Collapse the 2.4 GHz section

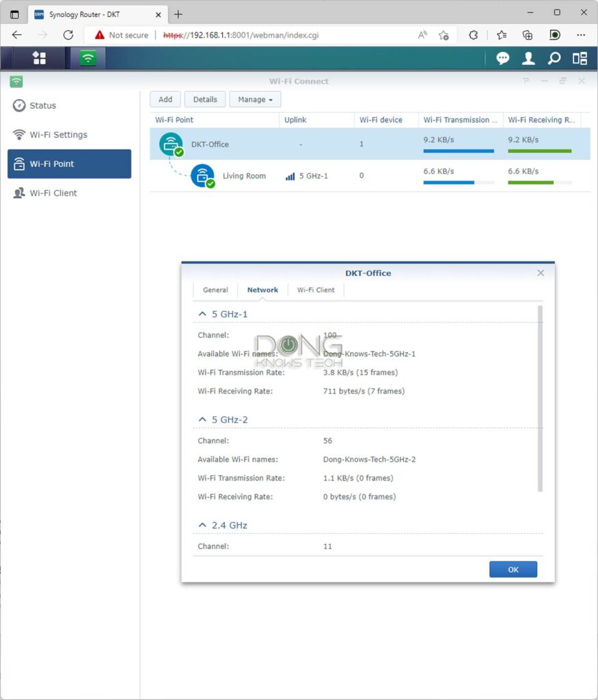click(202, 525)
